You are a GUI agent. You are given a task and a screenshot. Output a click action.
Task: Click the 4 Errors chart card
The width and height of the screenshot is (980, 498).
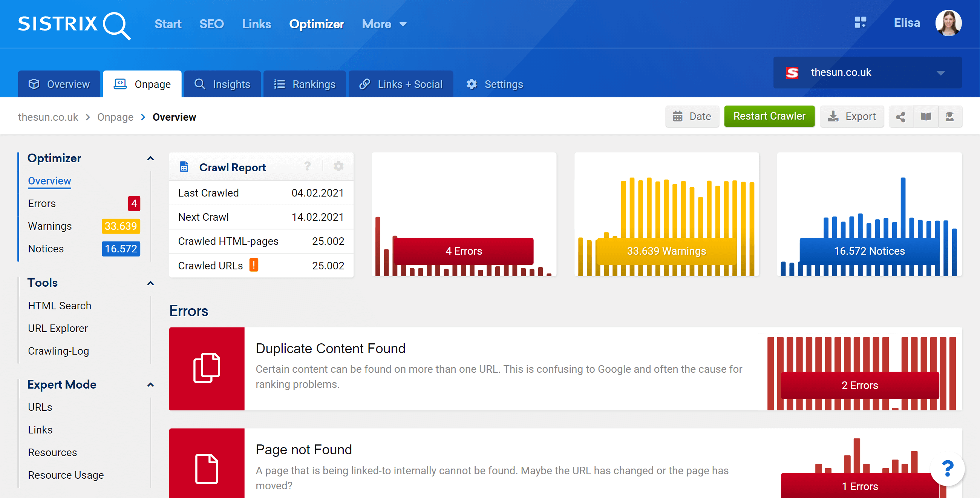pos(464,214)
